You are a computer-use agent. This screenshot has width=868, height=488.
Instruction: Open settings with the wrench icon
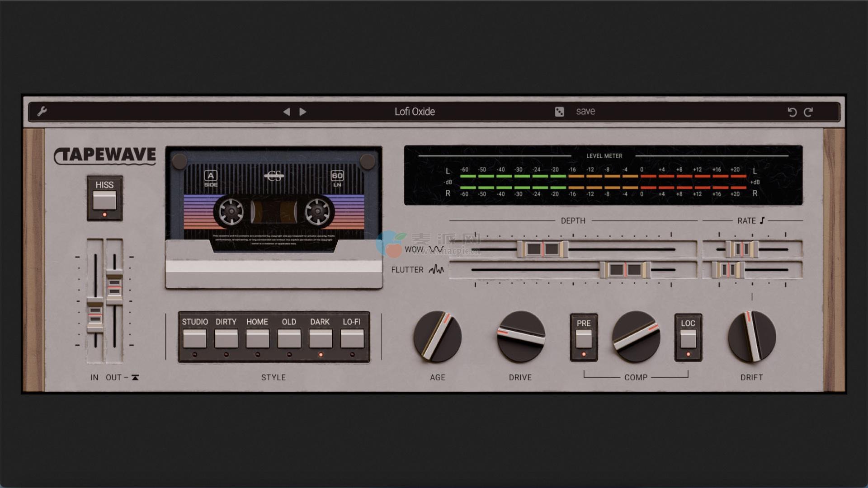coord(42,111)
